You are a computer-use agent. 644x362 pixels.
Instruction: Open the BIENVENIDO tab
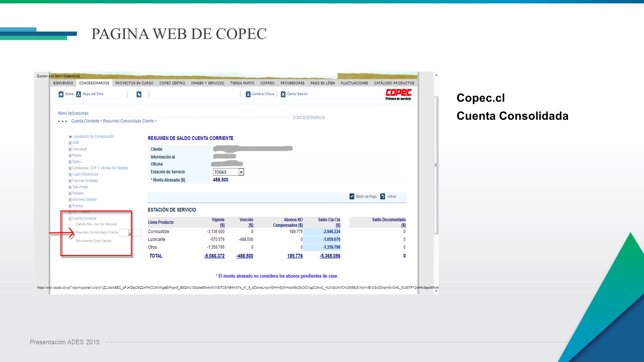coord(63,83)
